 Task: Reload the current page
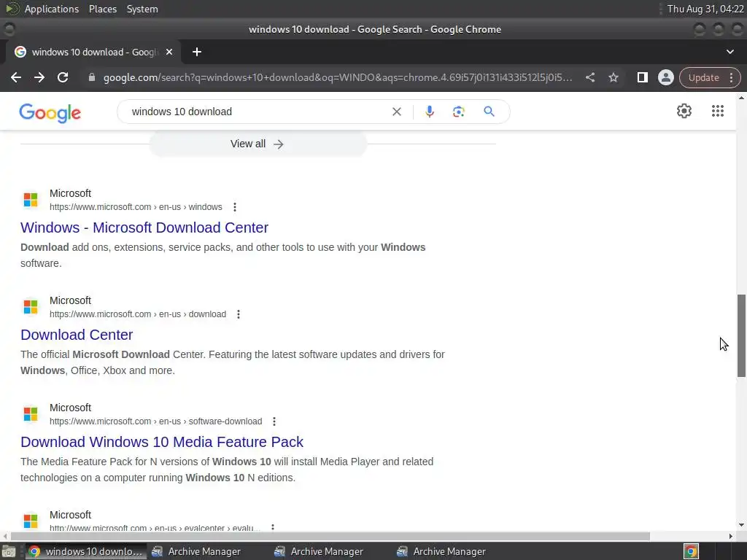(x=63, y=77)
